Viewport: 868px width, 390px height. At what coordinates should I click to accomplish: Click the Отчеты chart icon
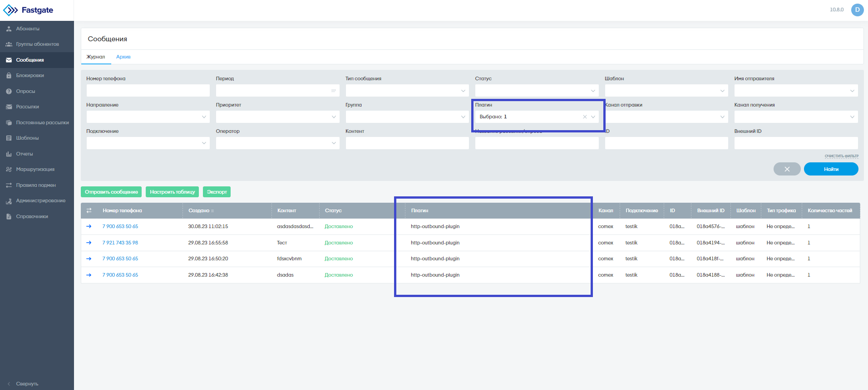[x=9, y=154]
